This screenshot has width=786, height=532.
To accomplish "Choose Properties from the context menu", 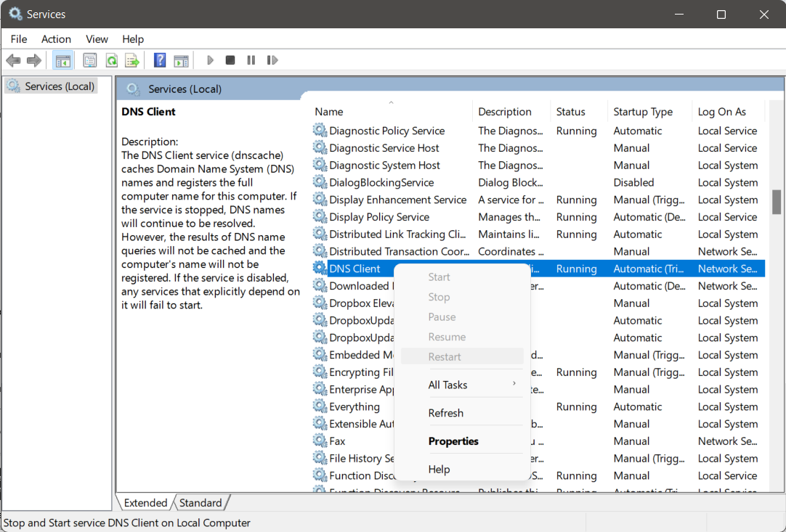I will click(462, 441).
